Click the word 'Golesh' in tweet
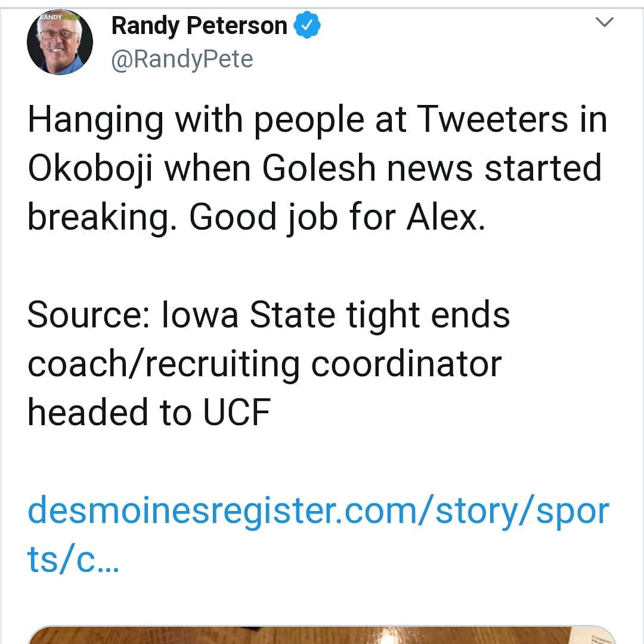 pos(318,168)
